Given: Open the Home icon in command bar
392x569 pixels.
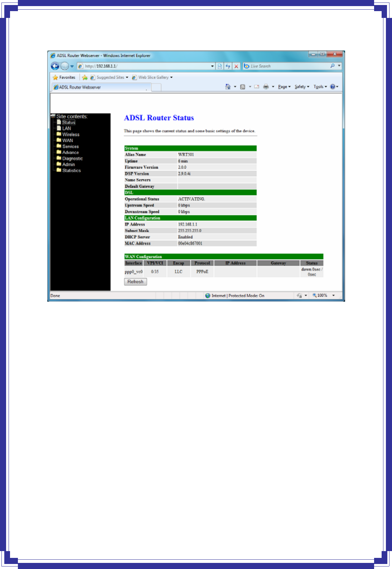Looking at the screenshot, I should coord(228,87).
